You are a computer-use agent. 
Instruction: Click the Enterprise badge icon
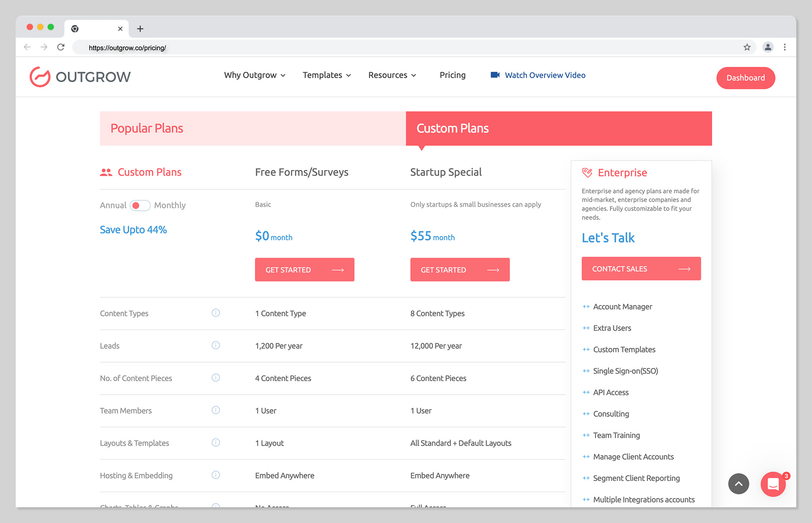tap(586, 172)
